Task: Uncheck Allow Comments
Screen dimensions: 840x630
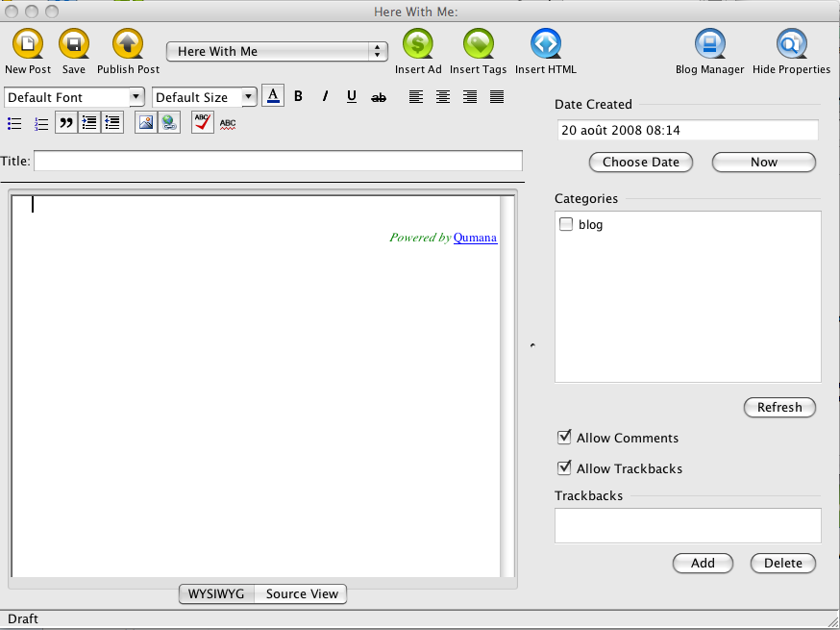Action: (565, 438)
